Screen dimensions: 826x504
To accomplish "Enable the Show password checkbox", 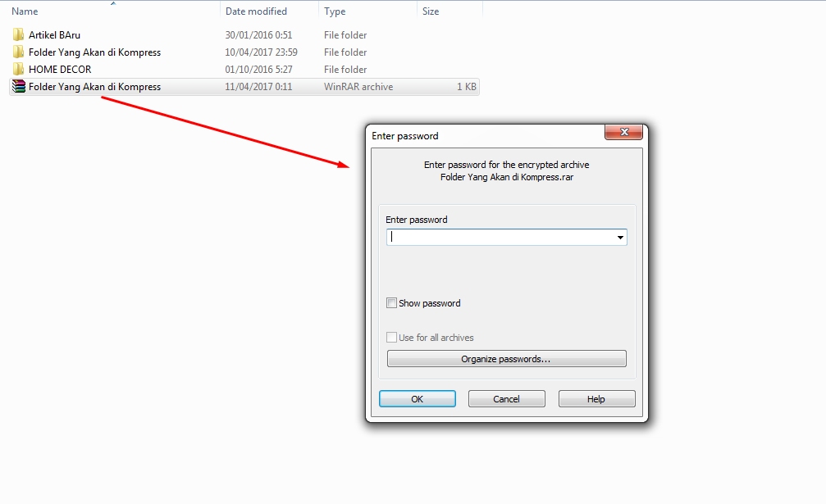I will point(391,303).
